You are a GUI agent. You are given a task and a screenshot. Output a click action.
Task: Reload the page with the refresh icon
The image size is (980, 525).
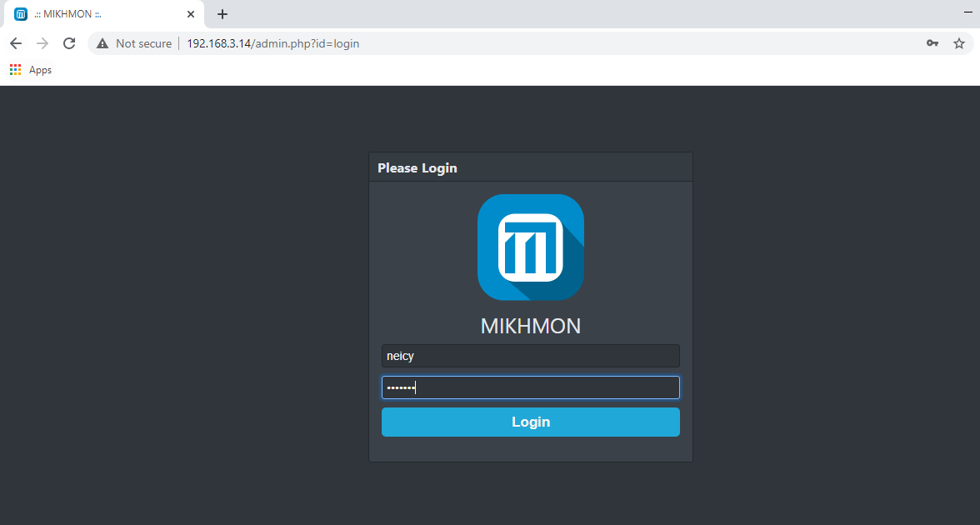click(69, 43)
